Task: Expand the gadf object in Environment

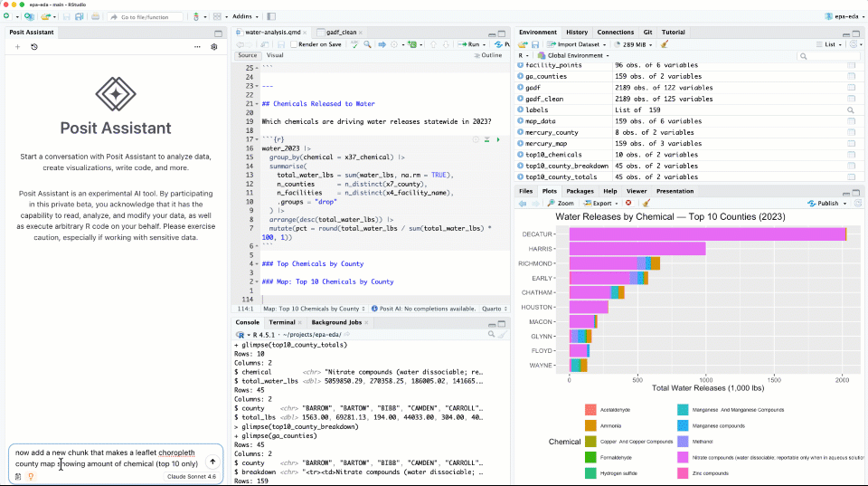Action: pyautogui.click(x=521, y=88)
